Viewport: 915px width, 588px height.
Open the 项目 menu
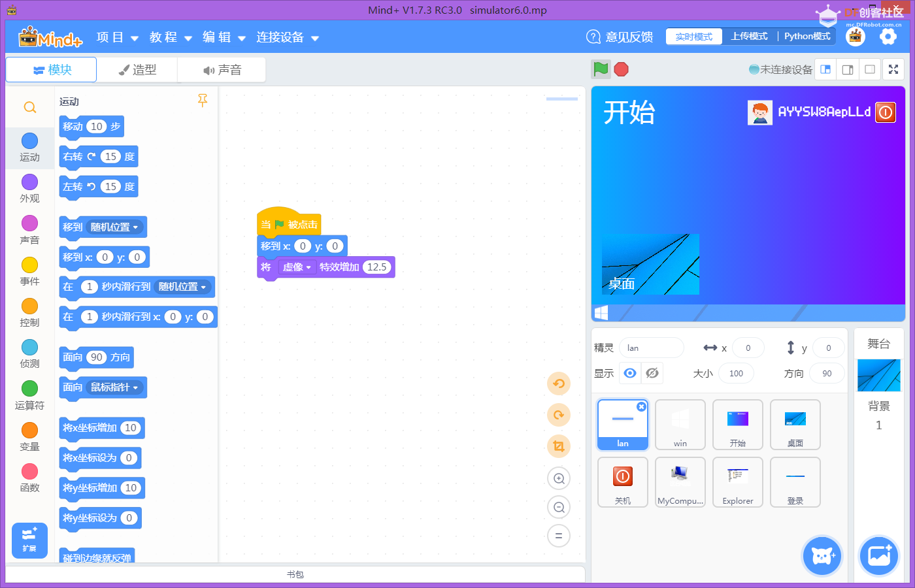pos(117,37)
